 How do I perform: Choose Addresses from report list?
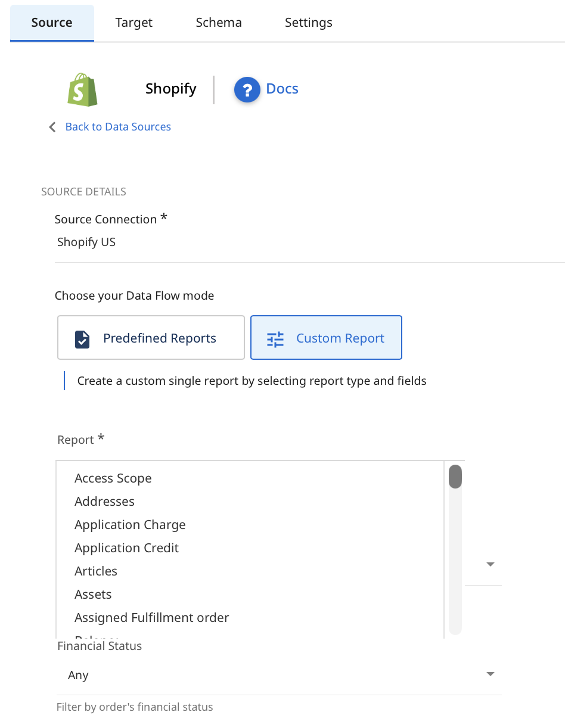click(104, 502)
